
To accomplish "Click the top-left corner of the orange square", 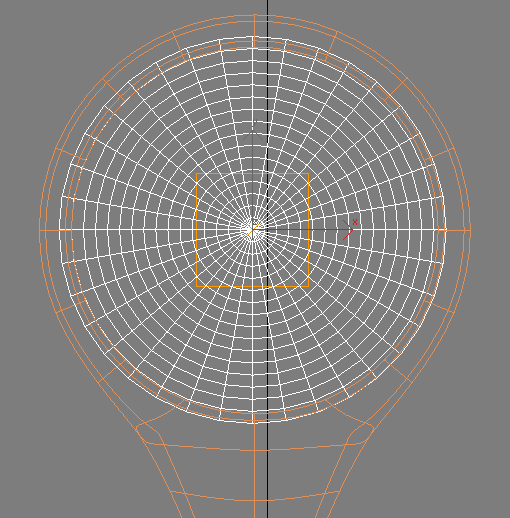I will (196, 173).
